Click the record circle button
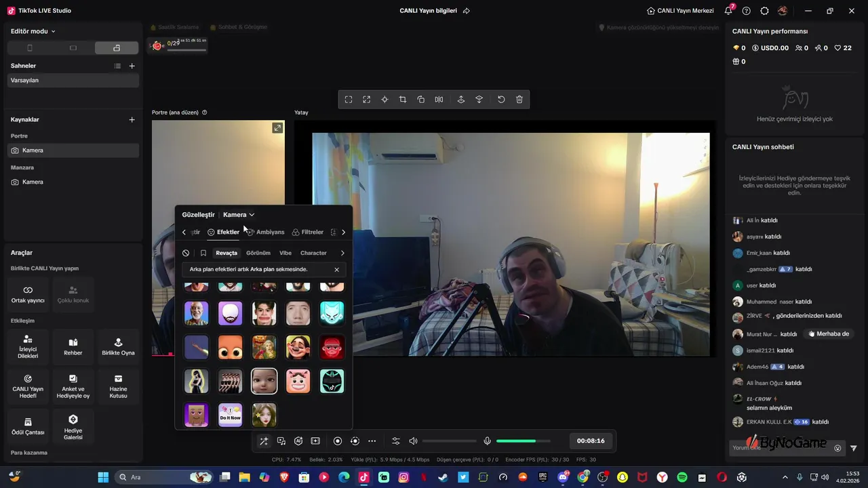868x488 pixels. pos(338,441)
